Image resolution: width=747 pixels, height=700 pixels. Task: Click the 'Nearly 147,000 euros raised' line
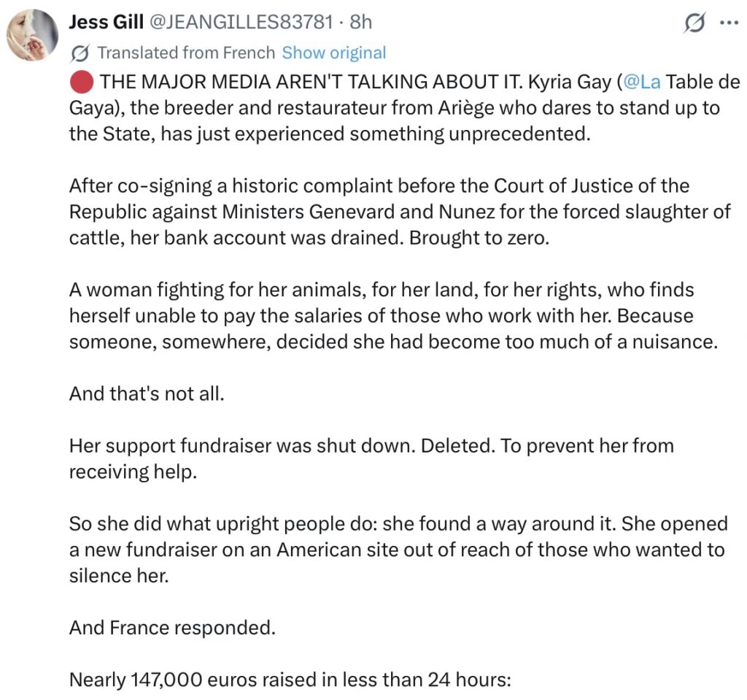pos(290,680)
